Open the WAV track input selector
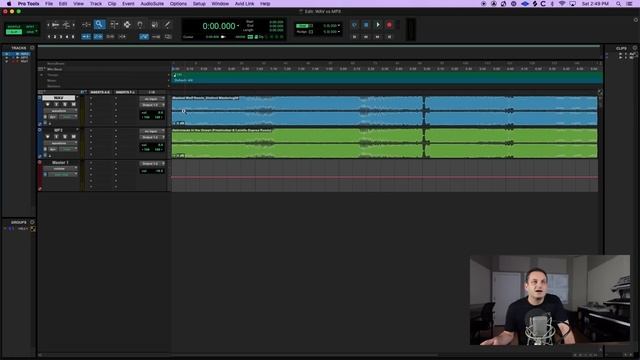Image resolution: width=640 pixels, height=360 pixels. 152,99
